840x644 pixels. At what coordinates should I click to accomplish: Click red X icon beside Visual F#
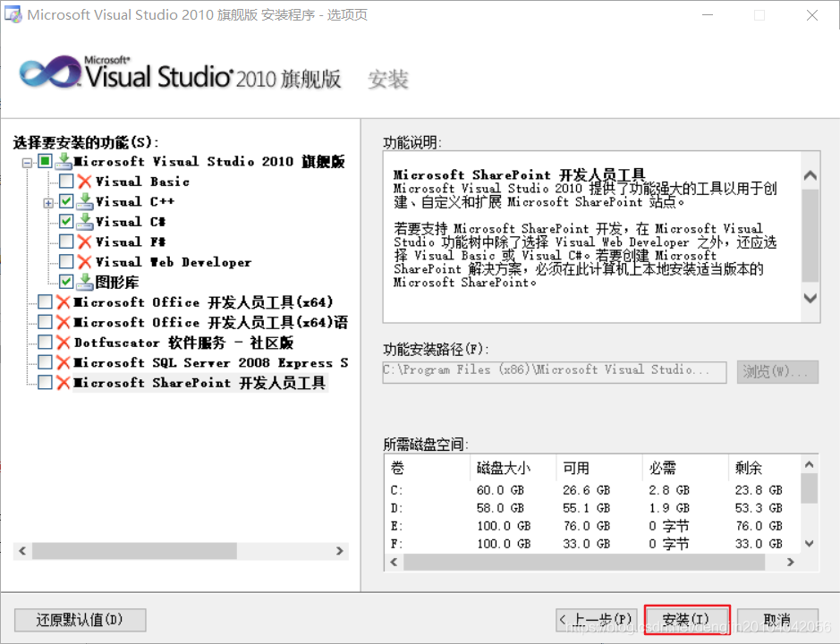[x=84, y=241]
